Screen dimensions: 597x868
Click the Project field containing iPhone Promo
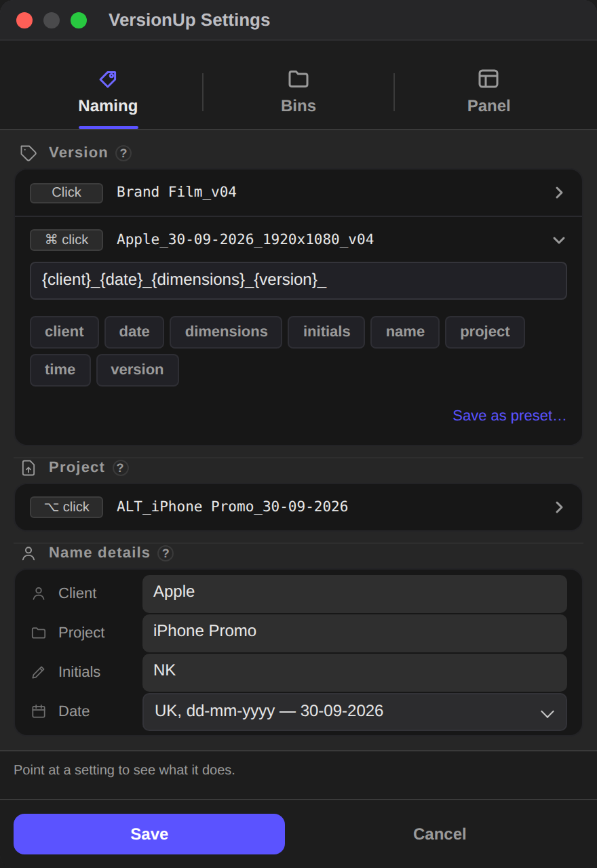(x=355, y=633)
